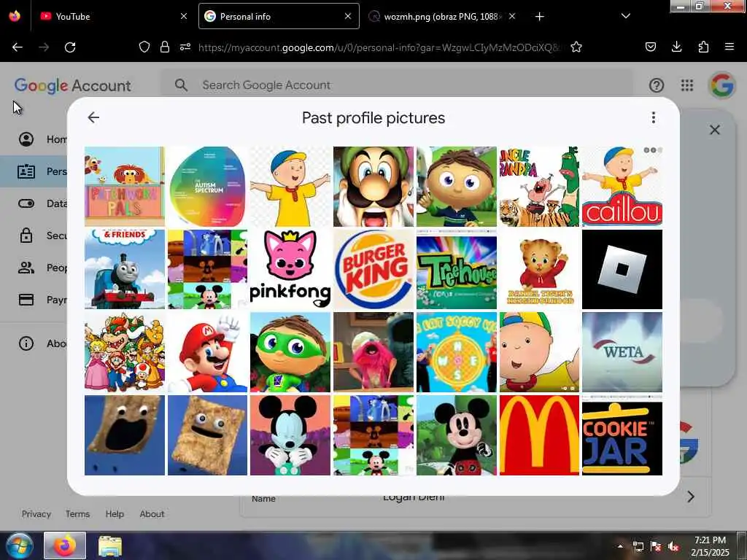This screenshot has width=747, height=560.
Task: Select the Burger King logo picture
Action: click(373, 269)
